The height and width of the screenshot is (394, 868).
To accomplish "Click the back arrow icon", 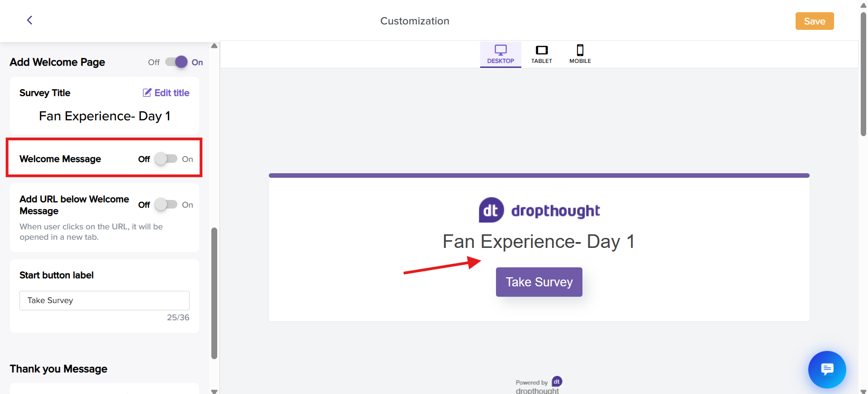I will 29,20.
